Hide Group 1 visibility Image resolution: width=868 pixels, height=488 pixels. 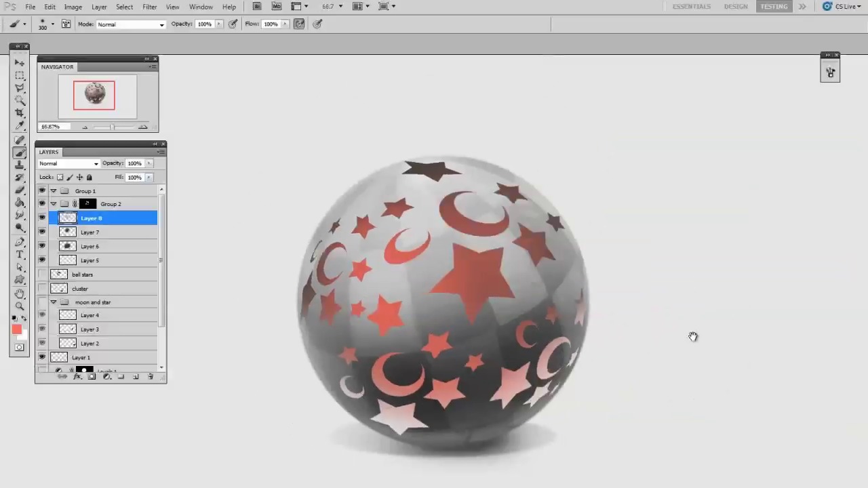pos(42,191)
